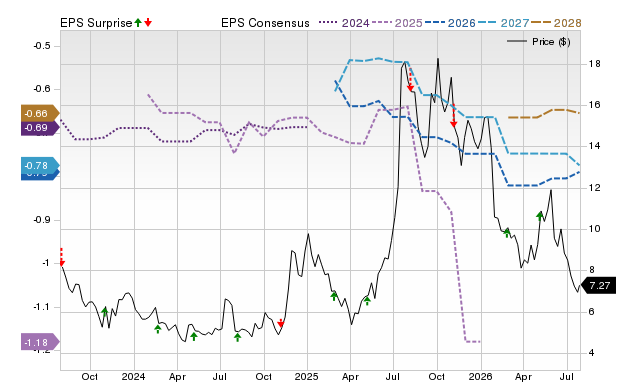Toggle the 2026 consensus series in the legend
The width and height of the screenshot is (640, 382).
pyautogui.click(x=450, y=23)
